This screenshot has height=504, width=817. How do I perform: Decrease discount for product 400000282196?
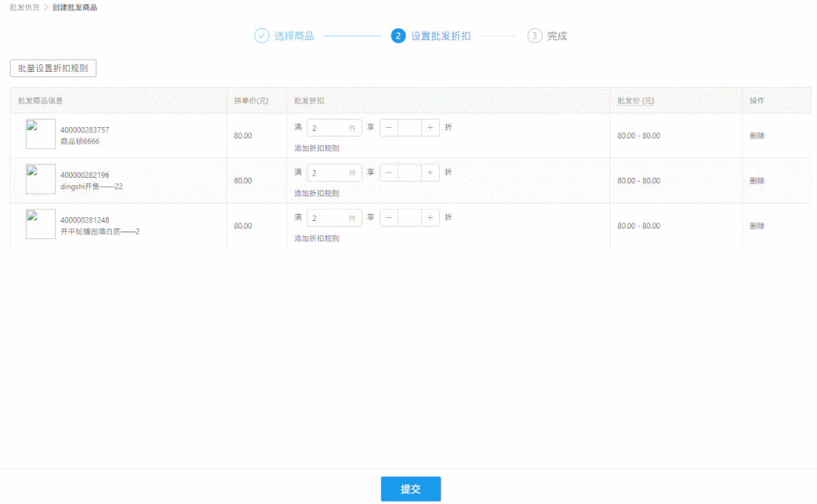(x=388, y=173)
